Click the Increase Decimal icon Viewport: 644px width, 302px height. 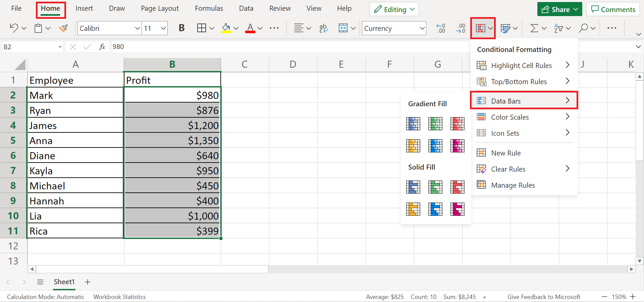click(440, 28)
